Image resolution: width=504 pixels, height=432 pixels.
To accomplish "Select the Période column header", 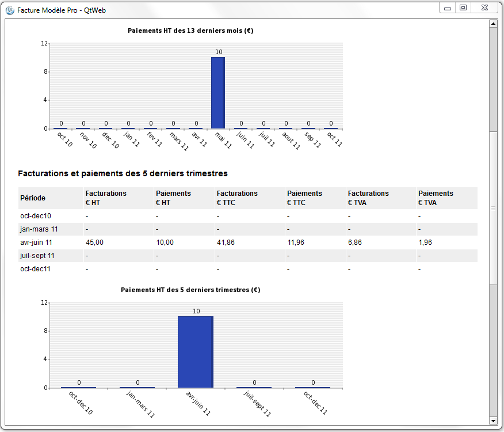I will point(33,198).
